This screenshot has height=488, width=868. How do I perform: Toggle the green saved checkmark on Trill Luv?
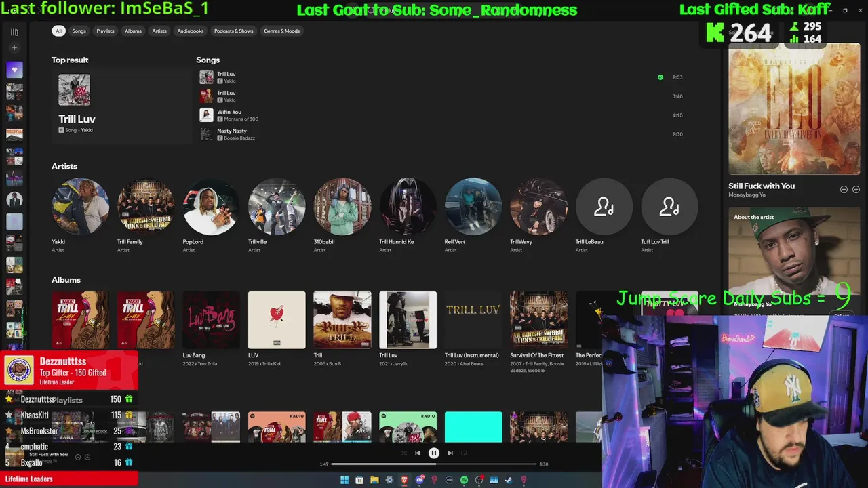[660, 77]
